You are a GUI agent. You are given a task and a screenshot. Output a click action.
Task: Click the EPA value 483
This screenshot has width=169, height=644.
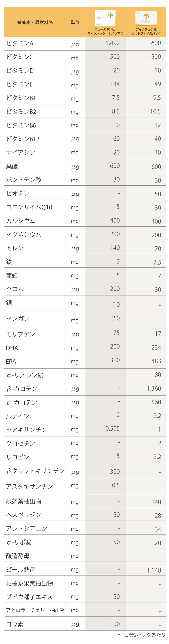(156, 361)
